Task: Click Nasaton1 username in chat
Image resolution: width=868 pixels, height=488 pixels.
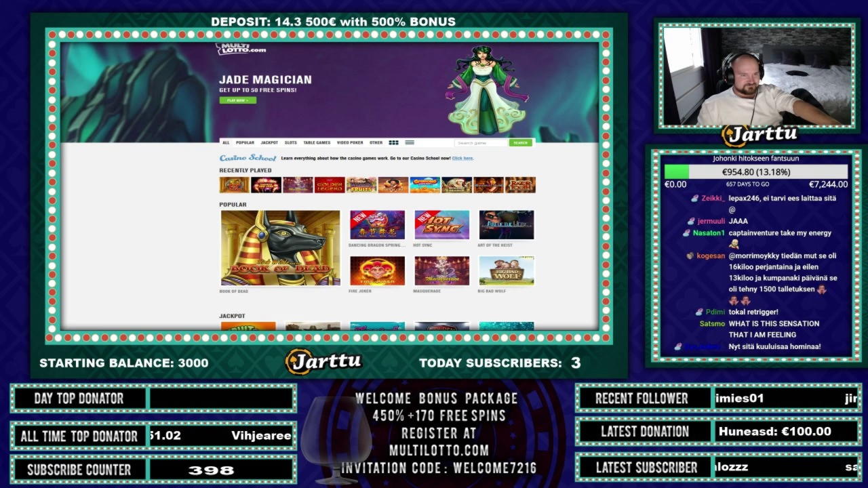Action: coord(709,233)
